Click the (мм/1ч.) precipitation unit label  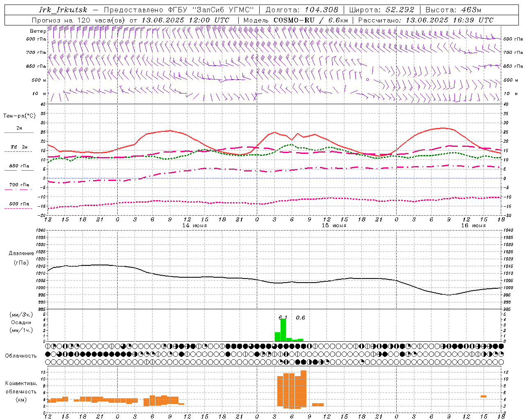(x=21, y=330)
